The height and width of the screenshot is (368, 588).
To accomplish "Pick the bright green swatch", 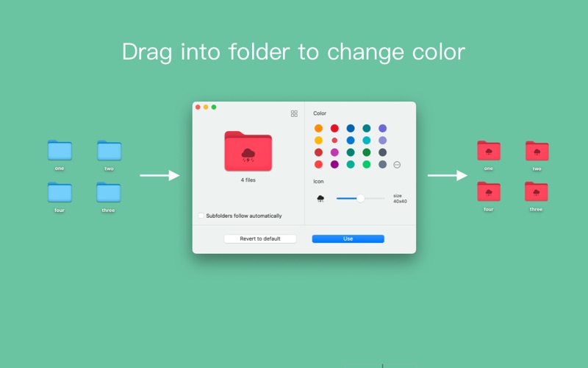I will click(367, 164).
